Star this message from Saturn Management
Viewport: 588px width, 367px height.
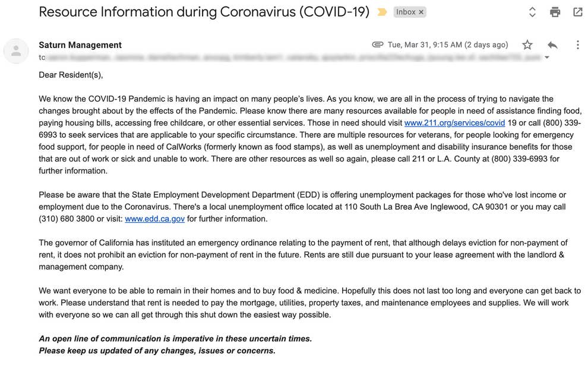point(527,45)
